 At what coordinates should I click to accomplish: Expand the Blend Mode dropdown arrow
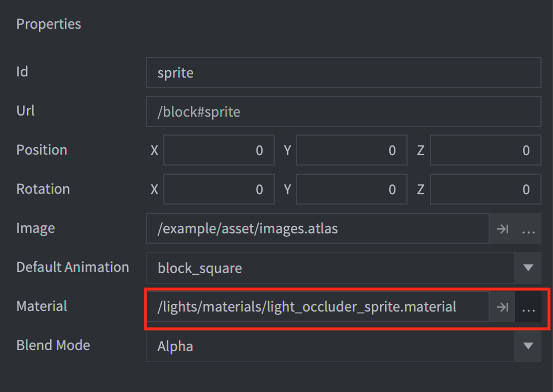pyautogui.click(x=528, y=346)
